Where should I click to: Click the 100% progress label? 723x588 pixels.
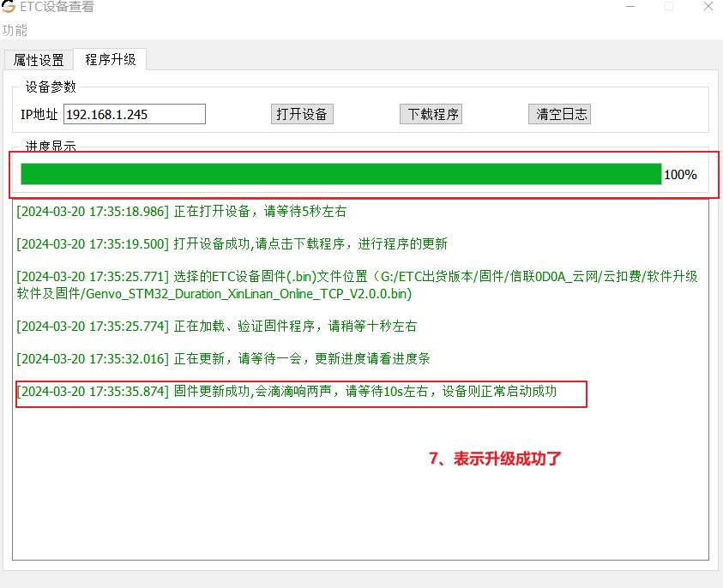(680, 175)
